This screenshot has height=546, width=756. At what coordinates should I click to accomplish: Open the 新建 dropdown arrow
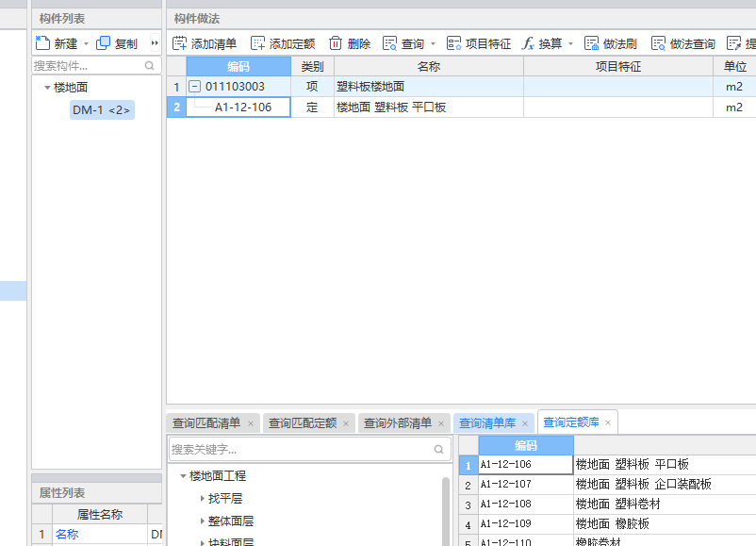[87, 44]
